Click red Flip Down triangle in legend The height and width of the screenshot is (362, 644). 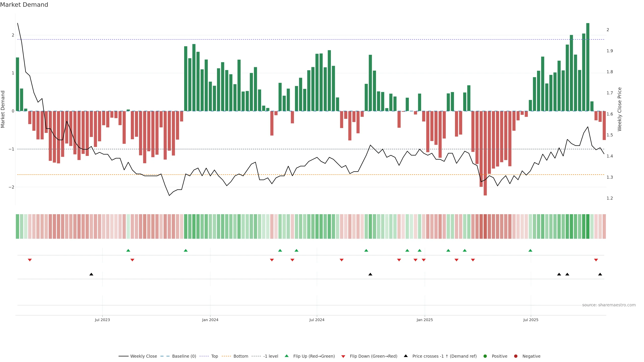coord(343,356)
